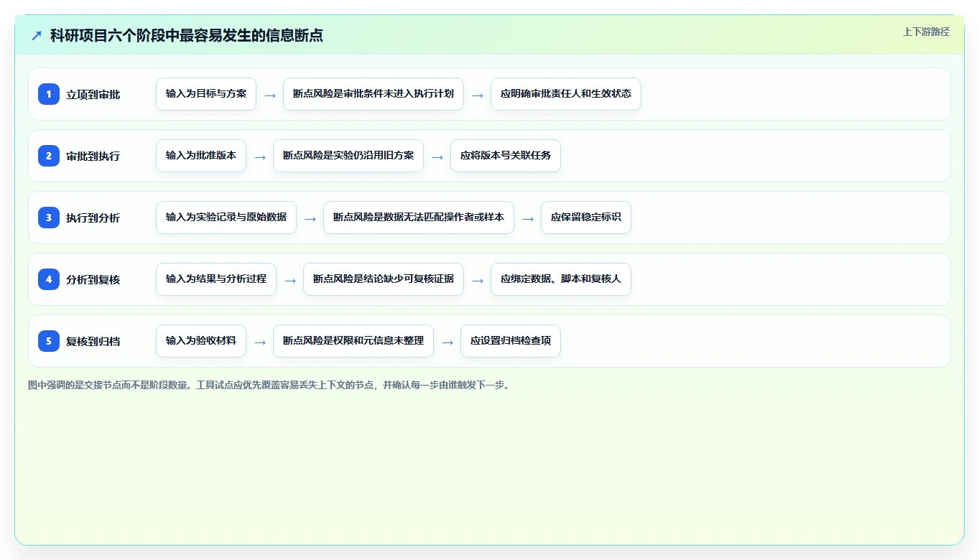979x560 pixels.
Task: Click 断点风险是结论缺少可复核证据 box
Action: (384, 279)
